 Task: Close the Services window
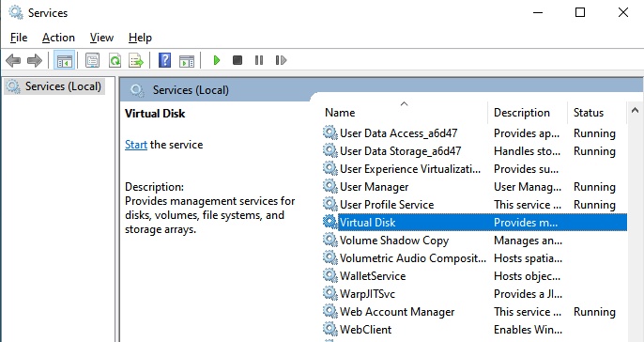pos(623,12)
